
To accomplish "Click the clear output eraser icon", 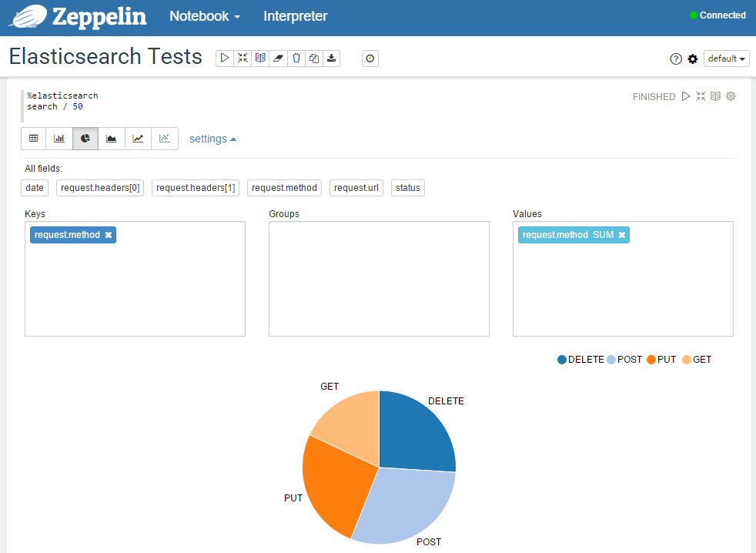I will [278, 58].
